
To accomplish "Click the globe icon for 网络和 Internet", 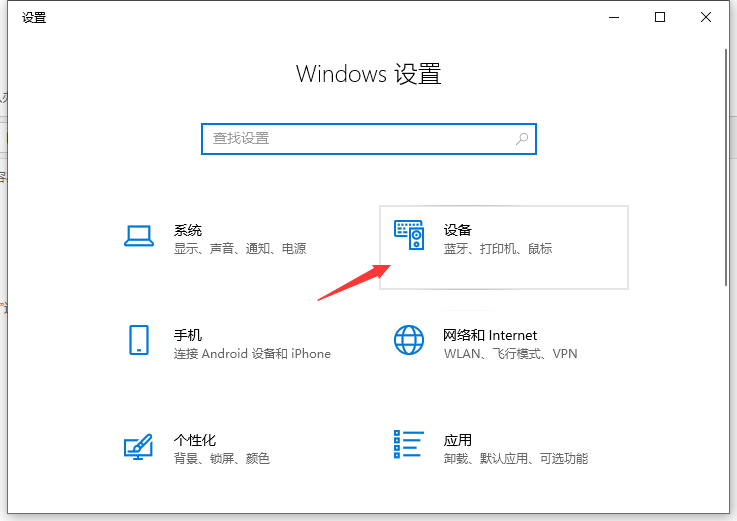I will point(409,340).
